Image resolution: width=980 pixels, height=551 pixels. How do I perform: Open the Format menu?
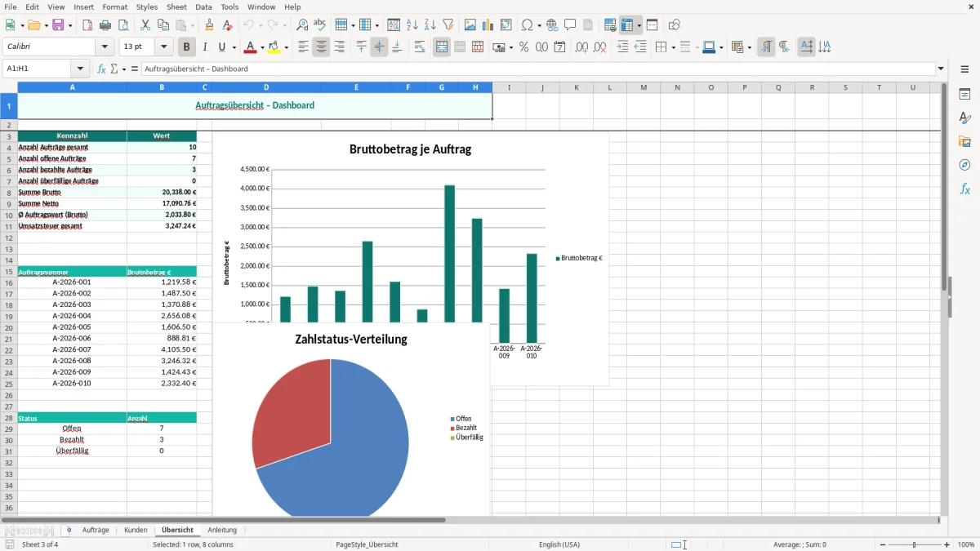coord(114,7)
